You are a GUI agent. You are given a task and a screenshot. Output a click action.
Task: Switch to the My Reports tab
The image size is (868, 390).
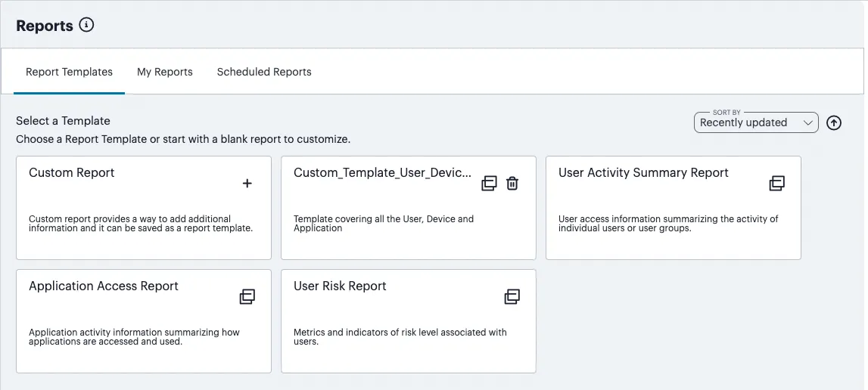click(x=165, y=72)
